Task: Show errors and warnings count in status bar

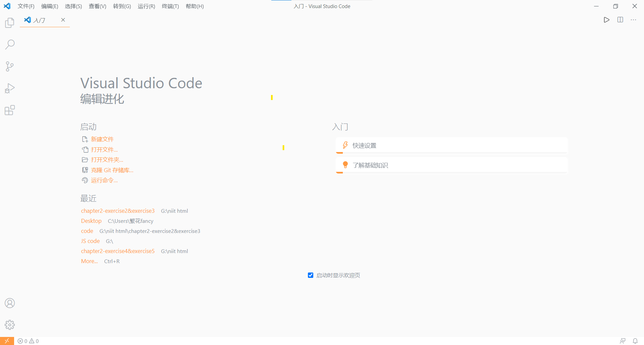Action: coord(28,341)
